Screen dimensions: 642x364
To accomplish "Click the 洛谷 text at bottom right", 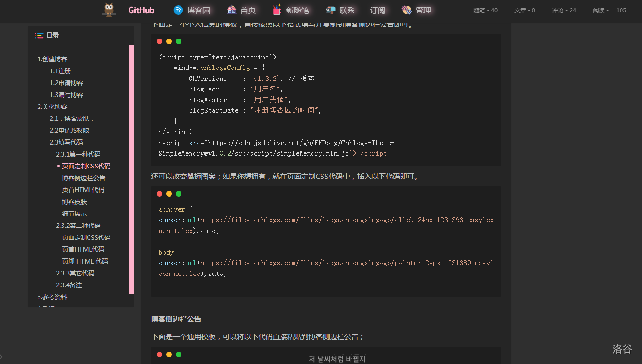I will point(622,349).
